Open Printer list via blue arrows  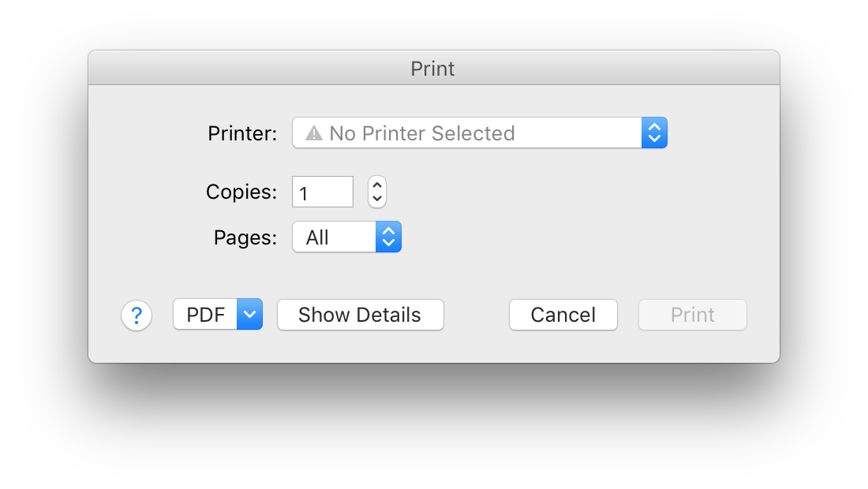pyautogui.click(x=654, y=133)
